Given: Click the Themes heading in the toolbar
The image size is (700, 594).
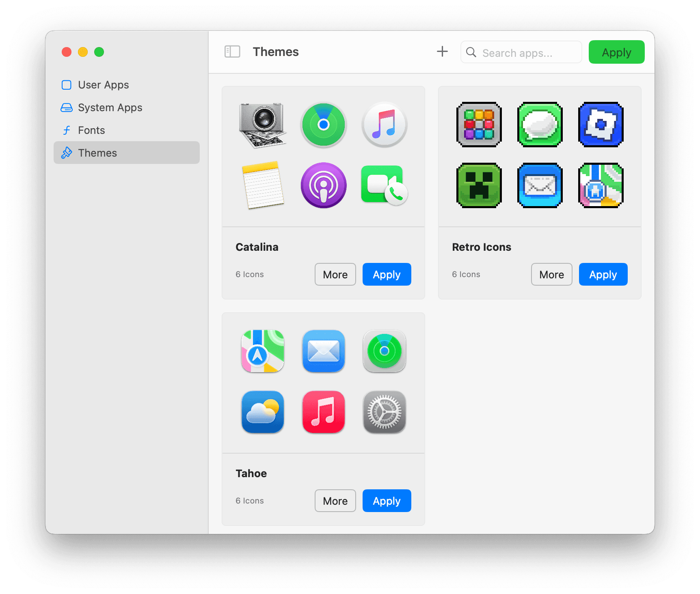Looking at the screenshot, I should (x=276, y=52).
